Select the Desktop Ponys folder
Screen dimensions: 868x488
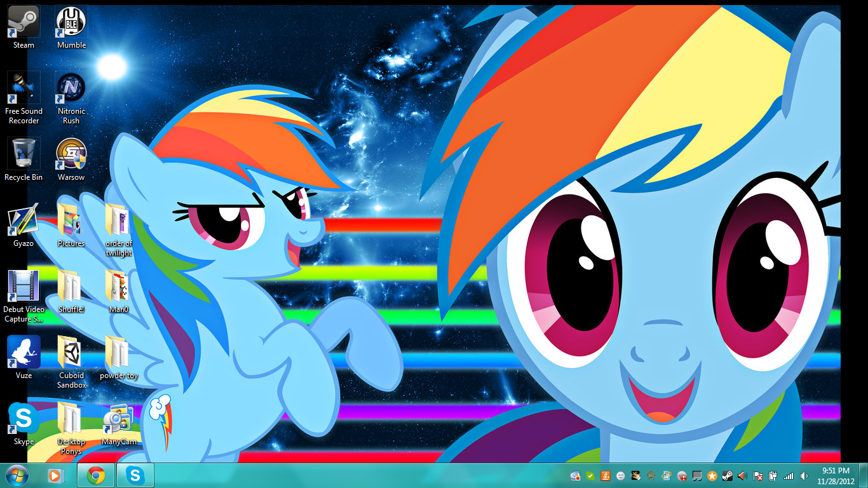[x=71, y=428]
